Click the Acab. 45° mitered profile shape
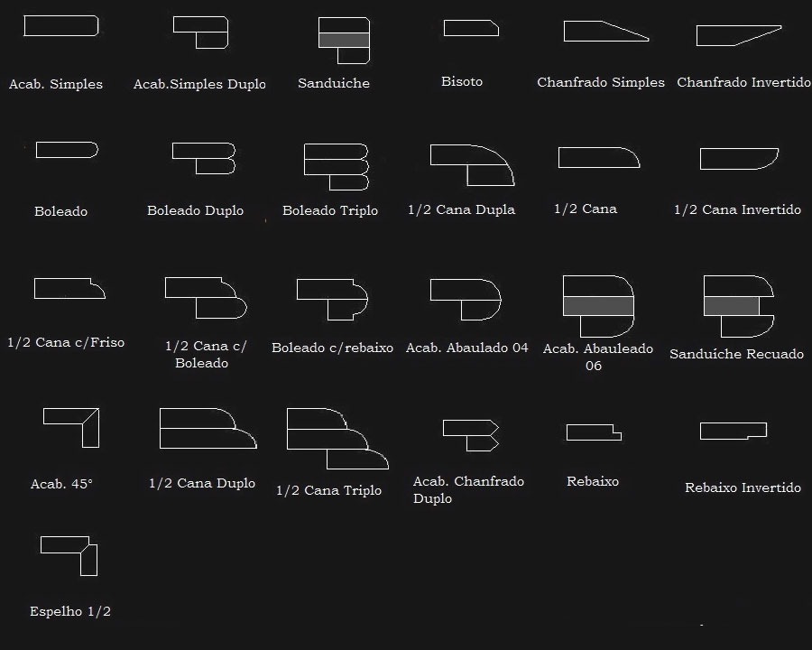The width and height of the screenshot is (812, 650). pyautogui.click(x=71, y=428)
